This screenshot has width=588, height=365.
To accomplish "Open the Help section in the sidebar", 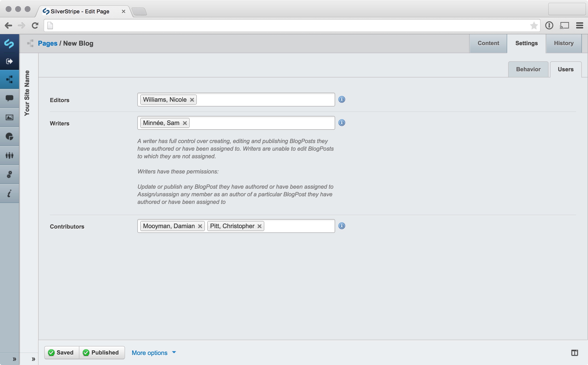I will tap(10, 193).
